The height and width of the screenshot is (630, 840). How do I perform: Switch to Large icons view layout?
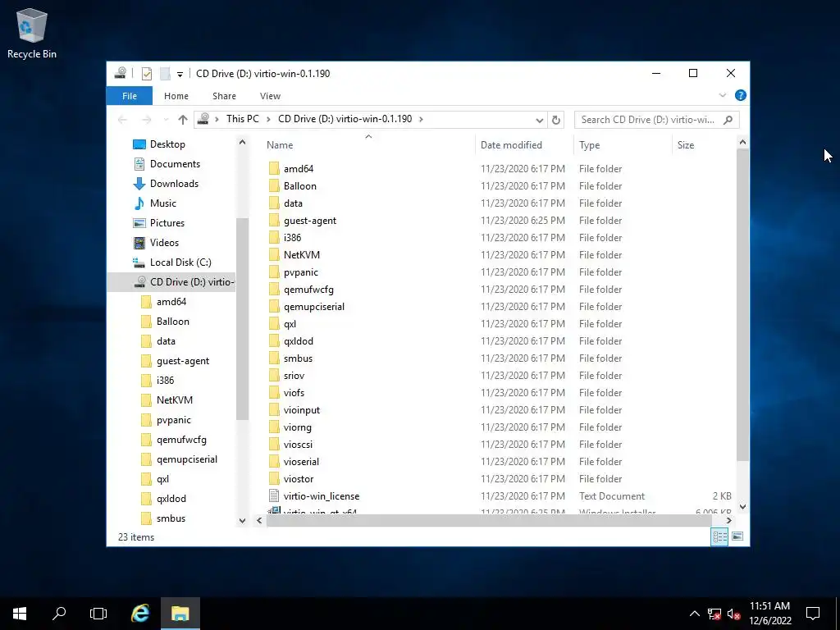pos(737,536)
